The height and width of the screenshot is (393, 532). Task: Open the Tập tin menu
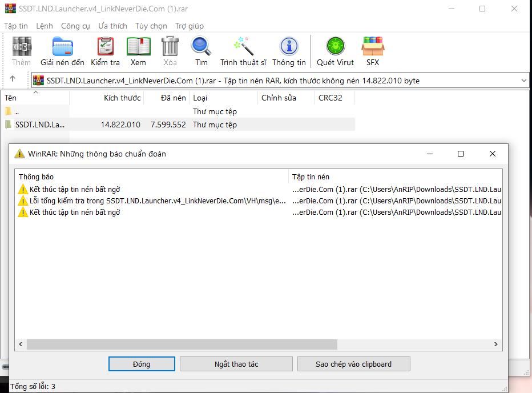tap(16, 26)
